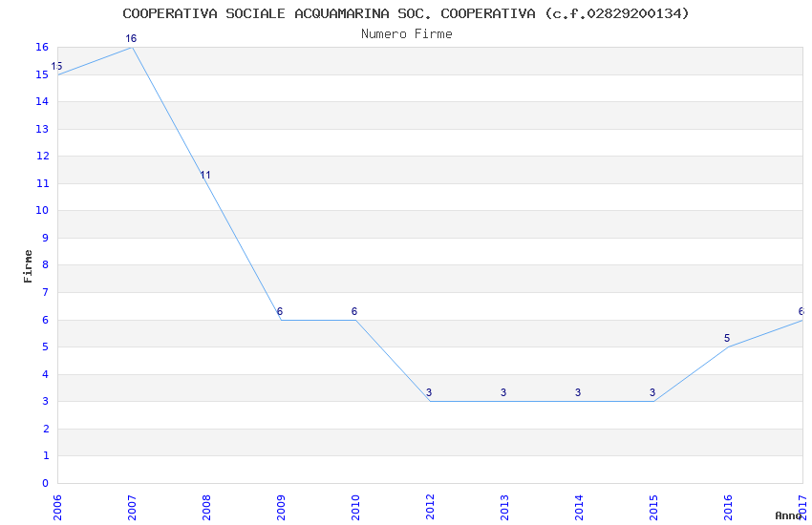Click y-axis tick label 11

pos(42,183)
